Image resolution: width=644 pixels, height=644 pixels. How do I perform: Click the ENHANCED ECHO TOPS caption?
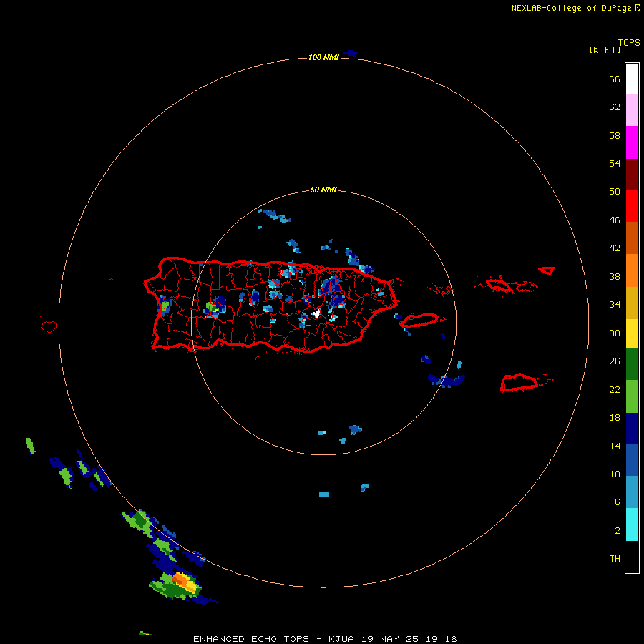point(251,639)
